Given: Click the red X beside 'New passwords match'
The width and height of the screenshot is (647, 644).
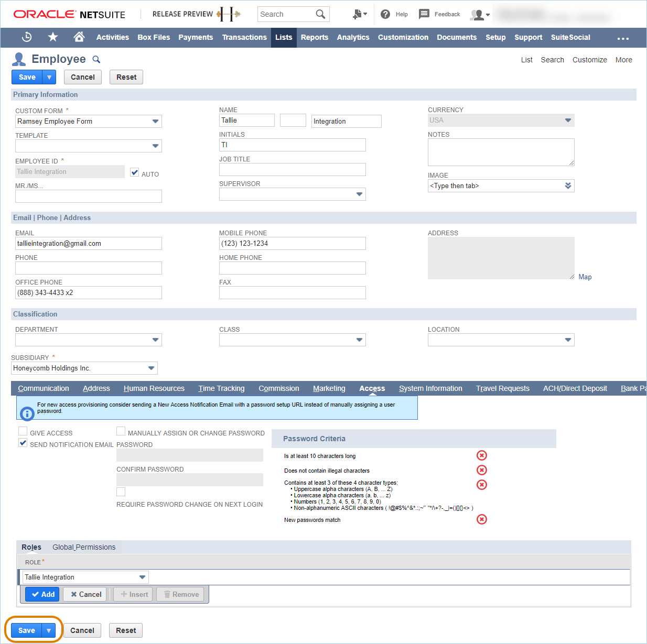Looking at the screenshot, I should pyautogui.click(x=482, y=519).
